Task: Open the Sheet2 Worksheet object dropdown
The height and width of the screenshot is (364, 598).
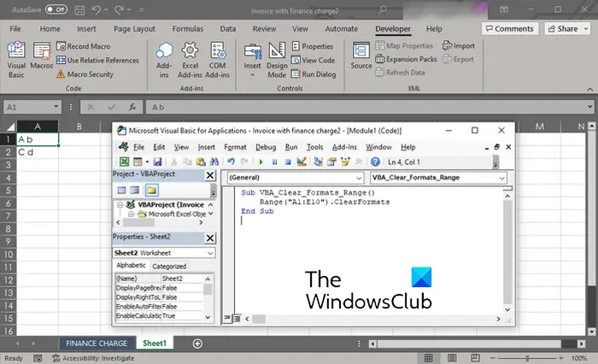Action: [x=210, y=253]
